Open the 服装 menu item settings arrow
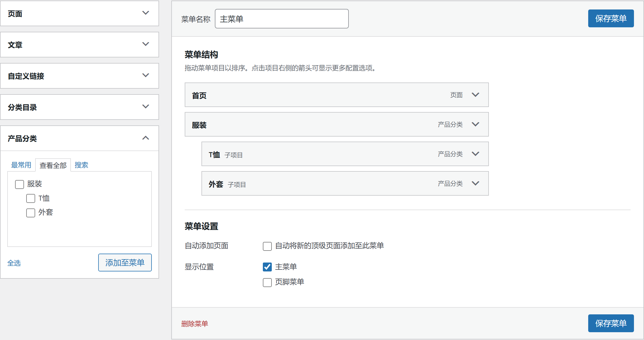The width and height of the screenshot is (644, 340). (x=475, y=125)
